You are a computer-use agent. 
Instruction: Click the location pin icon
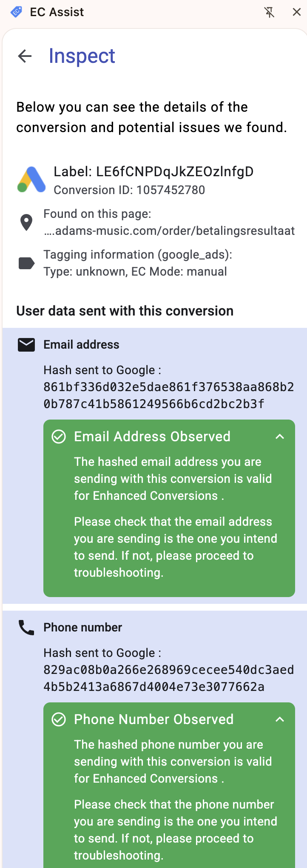tap(26, 223)
